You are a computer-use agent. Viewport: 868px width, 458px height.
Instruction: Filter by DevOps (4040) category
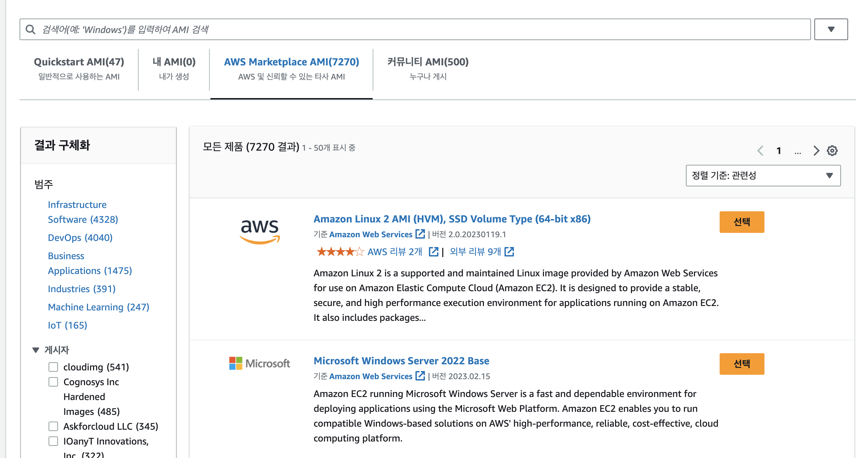[80, 238]
